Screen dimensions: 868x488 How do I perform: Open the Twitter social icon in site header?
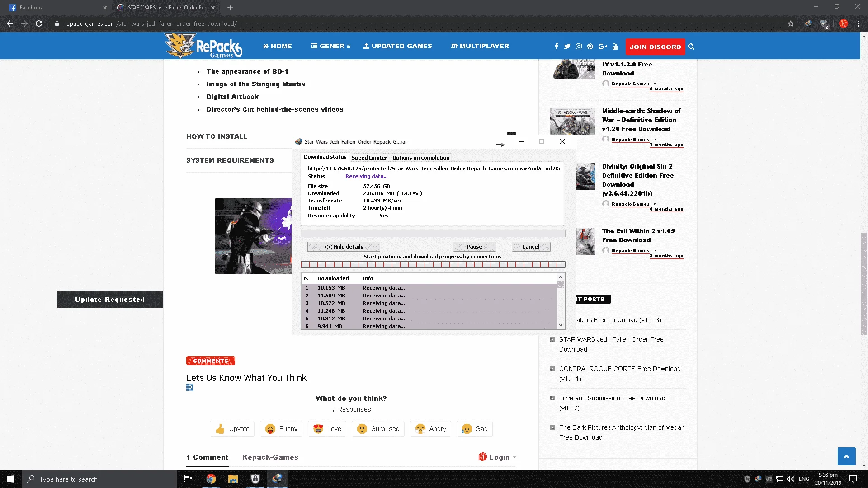(x=567, y=46)
